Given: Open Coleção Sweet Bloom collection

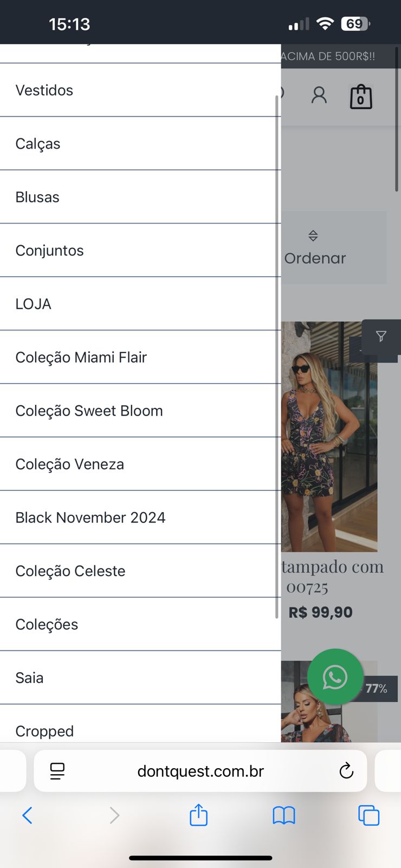Looking at the screenshot, I should click(x=89, y=411).
